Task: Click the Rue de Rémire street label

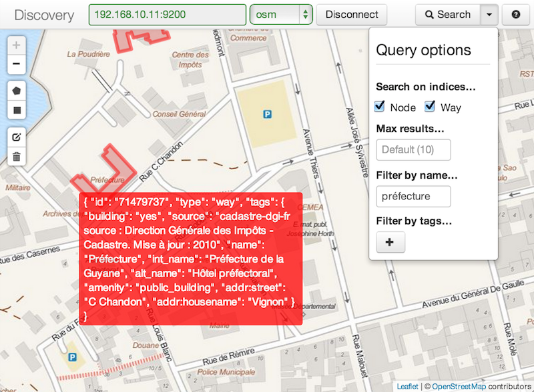Action: (228, 356)
